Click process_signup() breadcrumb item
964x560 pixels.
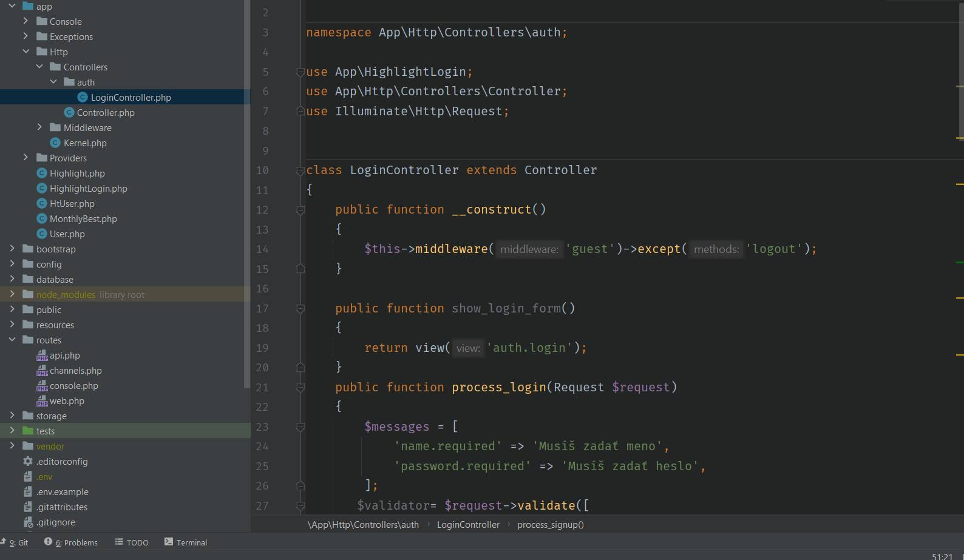pos(550,525)
